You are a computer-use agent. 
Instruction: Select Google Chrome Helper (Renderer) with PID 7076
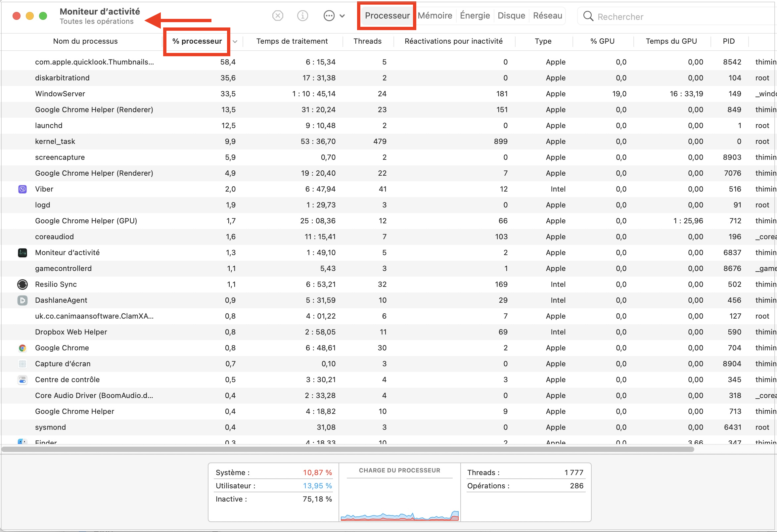click(x=388, y=173)
